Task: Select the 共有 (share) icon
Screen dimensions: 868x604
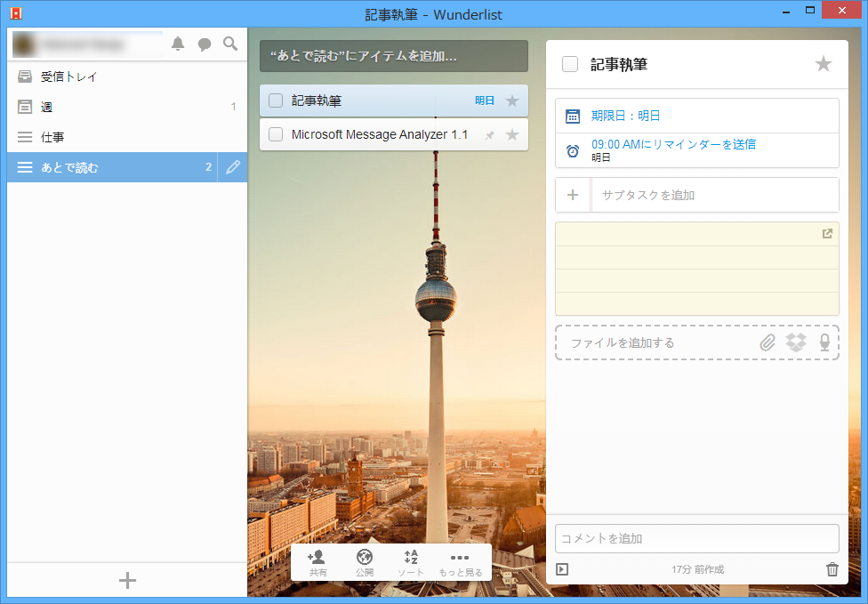Action: click(x=317, y=558)
